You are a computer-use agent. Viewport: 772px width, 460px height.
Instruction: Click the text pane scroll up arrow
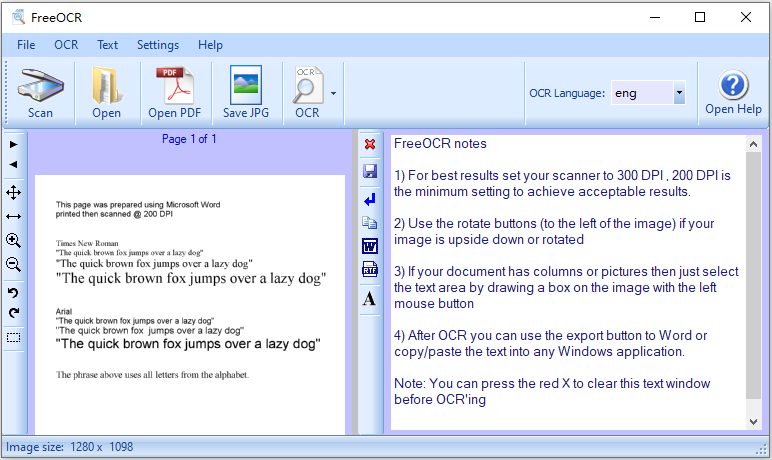coord(753,144)
